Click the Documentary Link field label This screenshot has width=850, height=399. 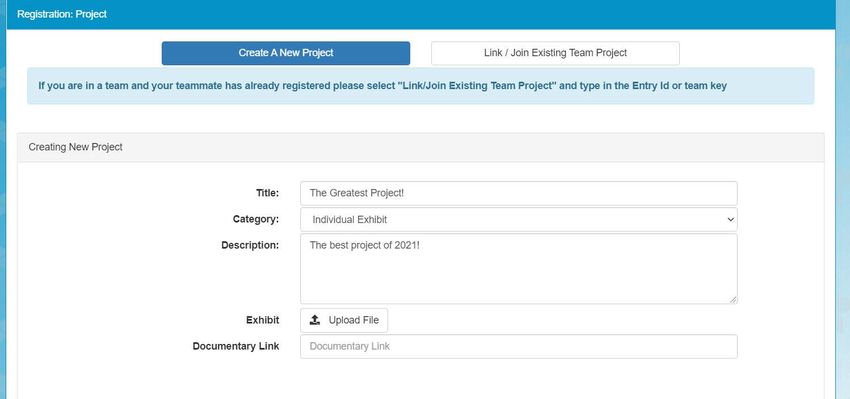(236, 346)
